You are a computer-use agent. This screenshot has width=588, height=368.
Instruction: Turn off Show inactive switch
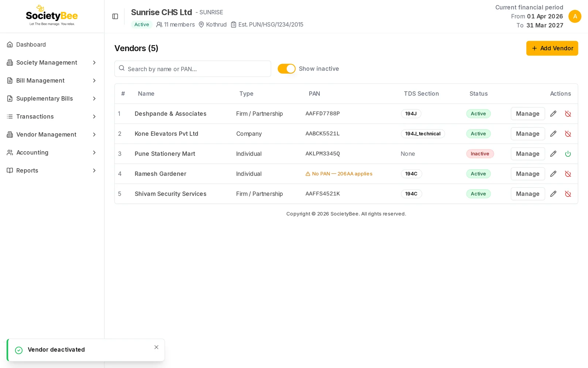point(287,69)
